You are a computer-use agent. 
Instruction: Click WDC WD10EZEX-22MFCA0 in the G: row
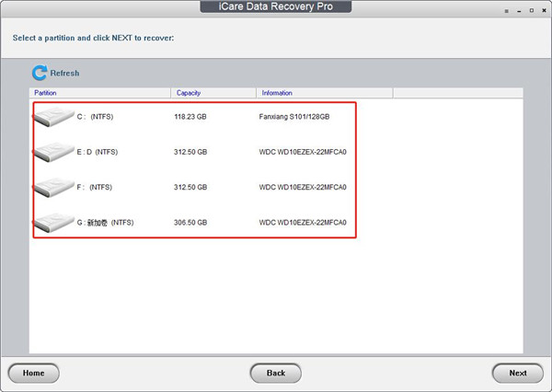pos(303,223)
